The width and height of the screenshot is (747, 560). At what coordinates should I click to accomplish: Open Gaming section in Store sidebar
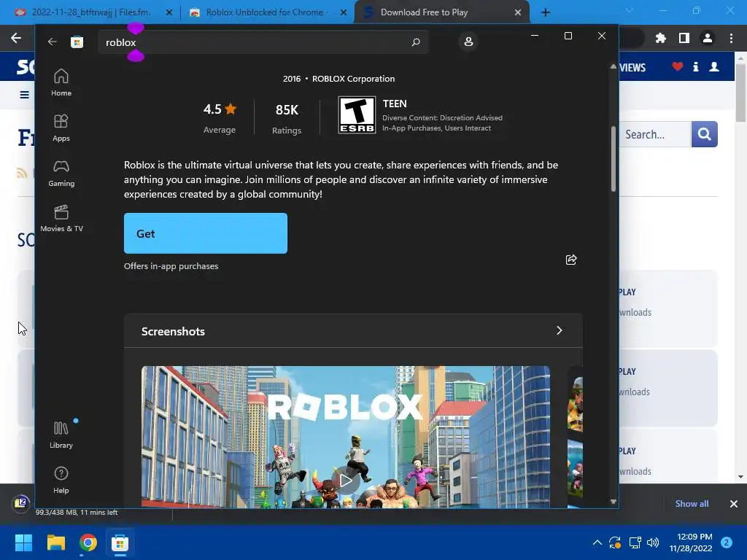[61, 173]
